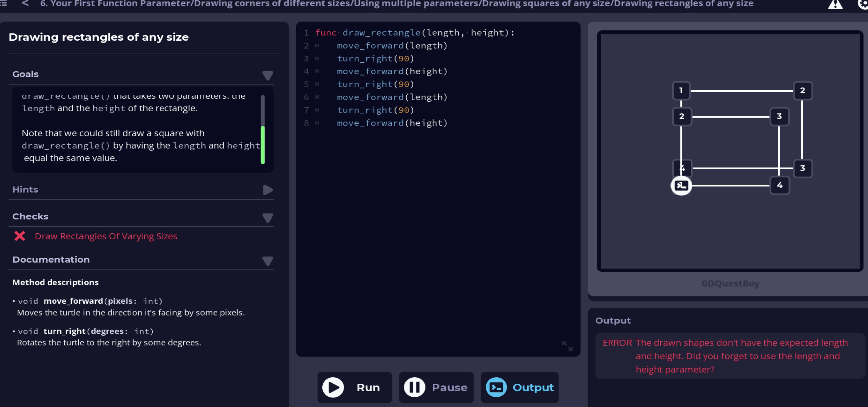Pause the execution with the Pause button
868x407 pixels.
(x=436, y=387)
